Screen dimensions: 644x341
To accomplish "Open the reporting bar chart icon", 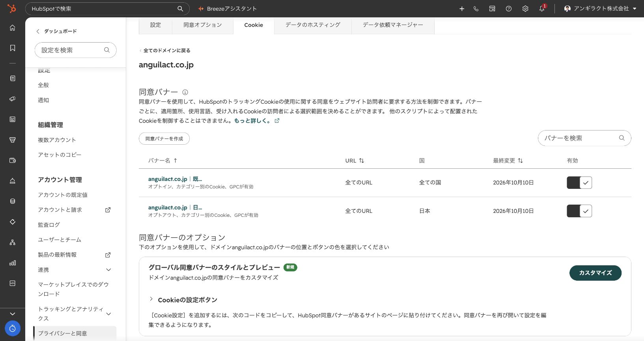I will tap(13, 263).
